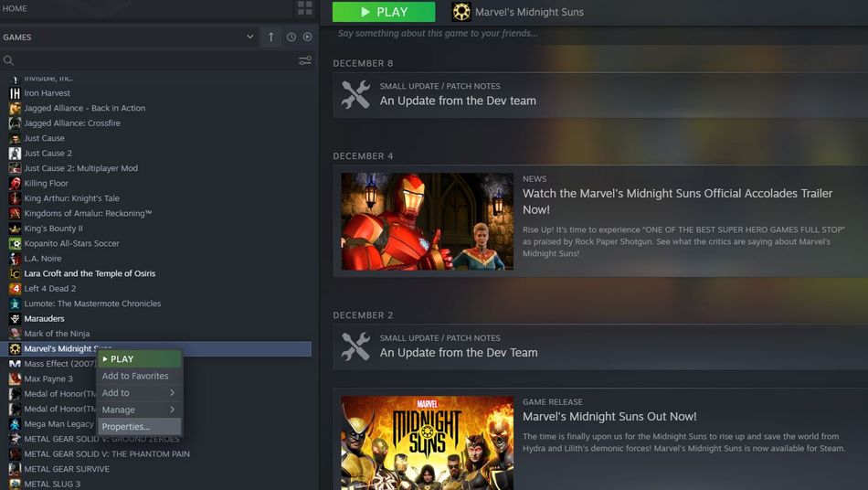Select METAL GEAR SOLID V: THE PHANTOM PAIN
This screenshot has width=868, height=490.
coord(107,453)
